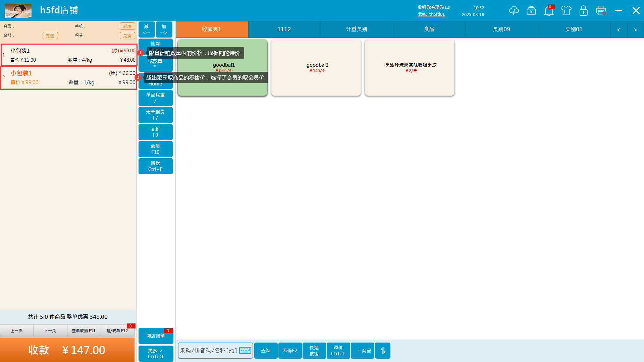Click the printer status icon
This screenshot has width=644, height=362.
click(601, 11)
